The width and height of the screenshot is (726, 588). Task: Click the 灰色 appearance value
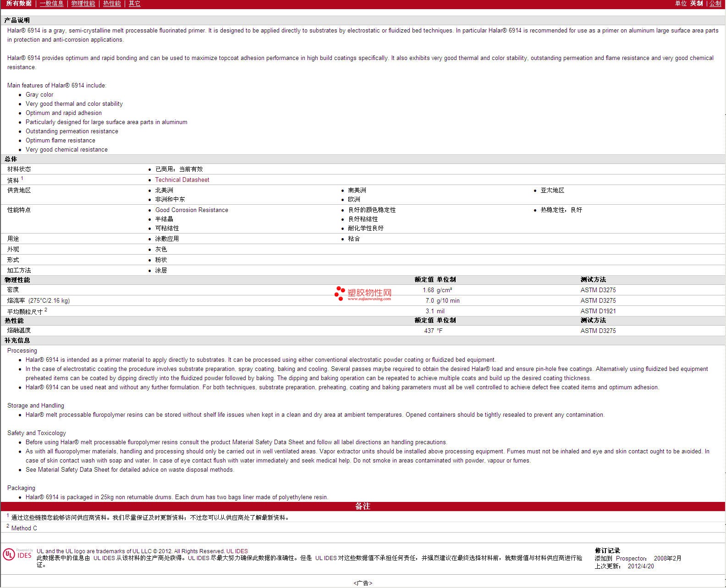point(161,250)
